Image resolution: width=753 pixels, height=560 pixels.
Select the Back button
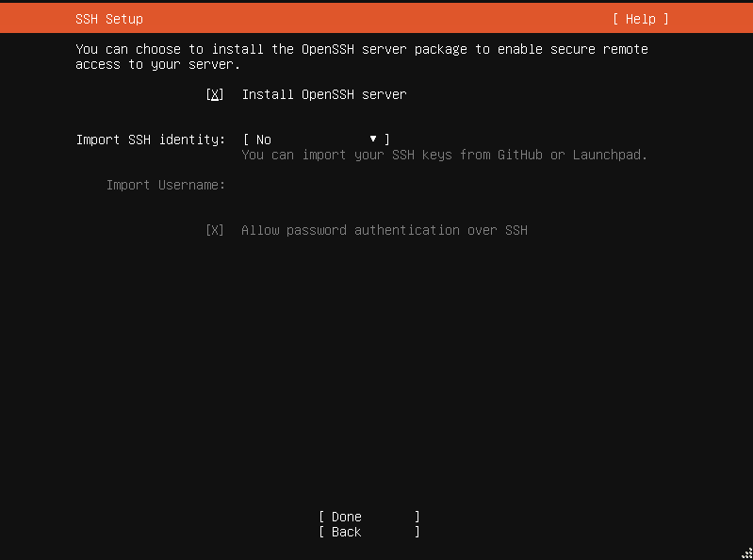click(x=369, y=532)
